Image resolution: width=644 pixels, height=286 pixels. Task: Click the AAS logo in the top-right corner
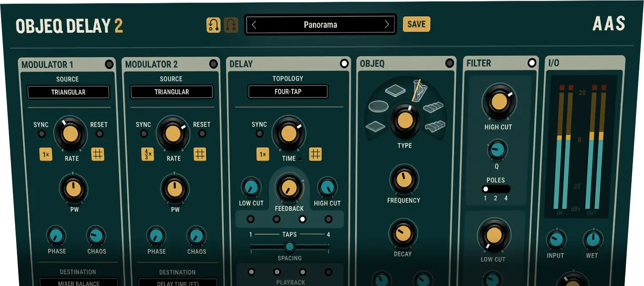pyautogui.click(x=608, y=24)
